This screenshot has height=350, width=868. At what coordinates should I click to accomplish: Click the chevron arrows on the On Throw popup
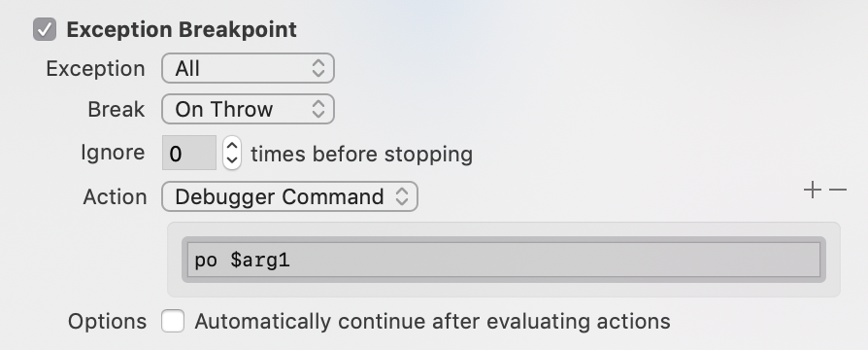[317, 109]
